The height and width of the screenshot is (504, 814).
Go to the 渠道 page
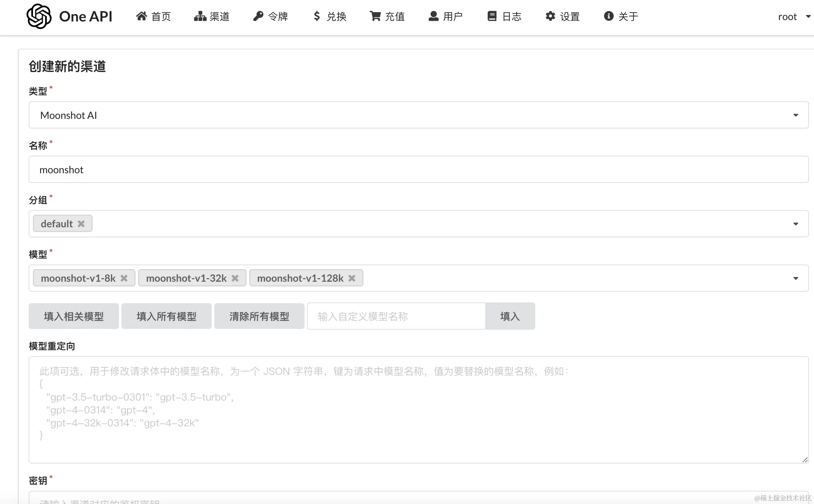tap(212, 16)
